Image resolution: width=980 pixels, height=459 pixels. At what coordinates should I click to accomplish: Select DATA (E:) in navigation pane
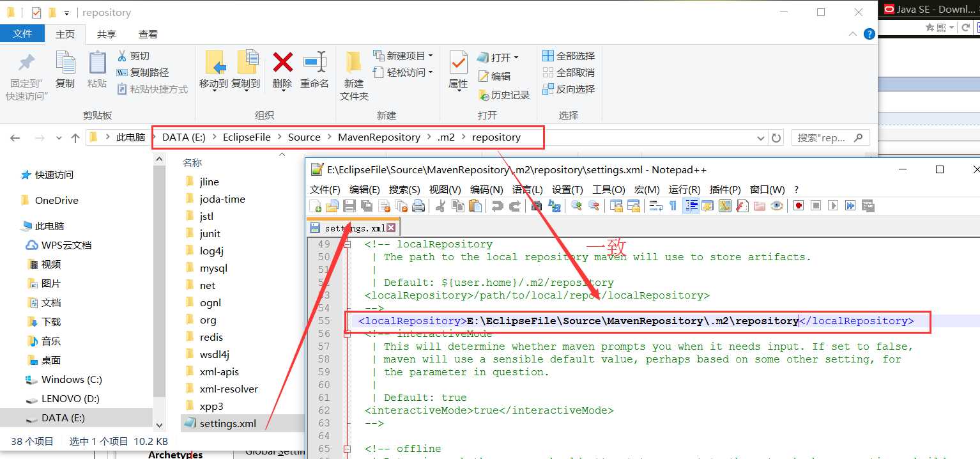(x=77, y=417)
